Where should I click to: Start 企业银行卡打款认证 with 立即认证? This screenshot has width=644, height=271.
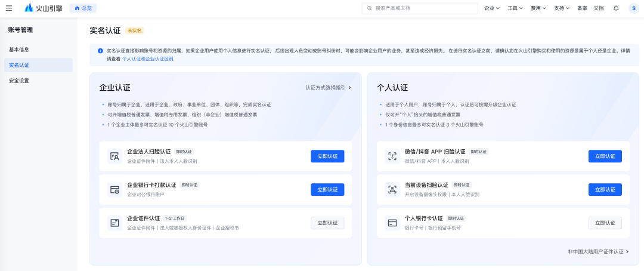click(327, 190)
